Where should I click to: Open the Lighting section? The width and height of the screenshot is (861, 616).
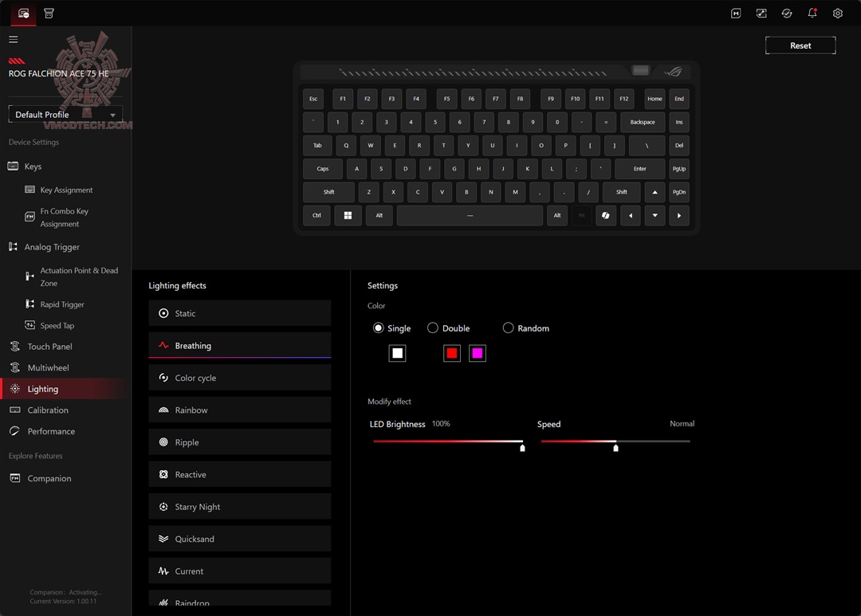[x=66, y=389]
